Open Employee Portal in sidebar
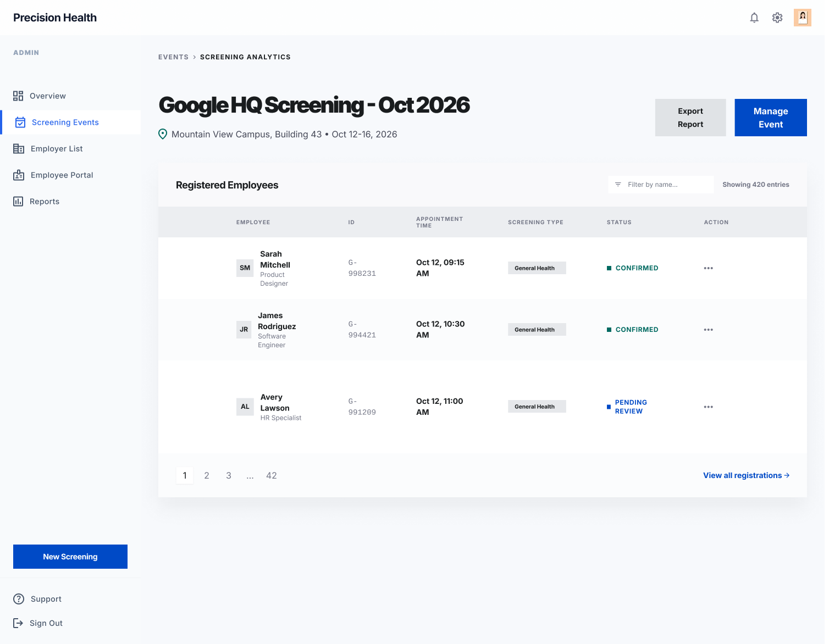The width and height of the screenshot is (829, 644). [70, 175]
